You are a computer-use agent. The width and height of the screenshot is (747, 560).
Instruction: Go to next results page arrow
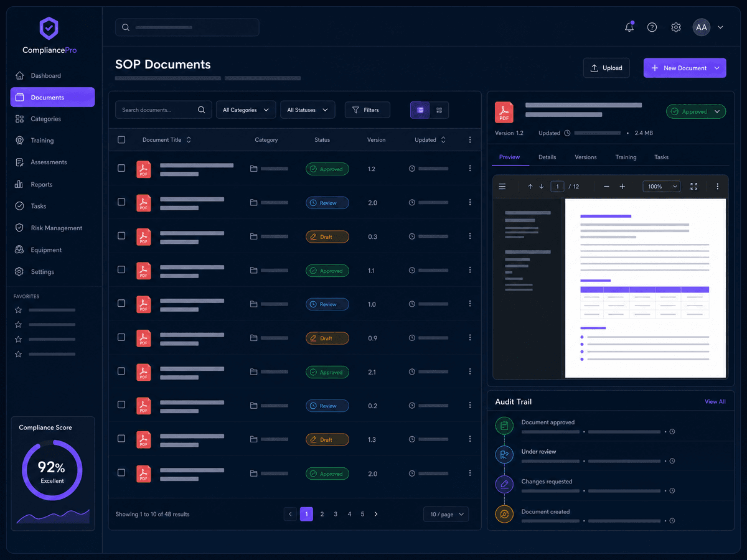[376, 514]
